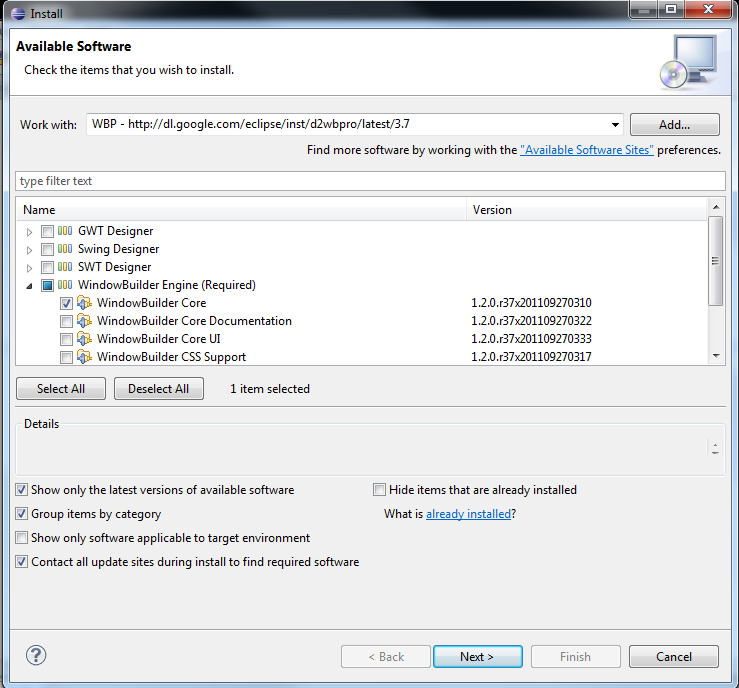Click the software list scroll down arrow
The height and width of the screenshot is (688, 739).
click(716, 356)
